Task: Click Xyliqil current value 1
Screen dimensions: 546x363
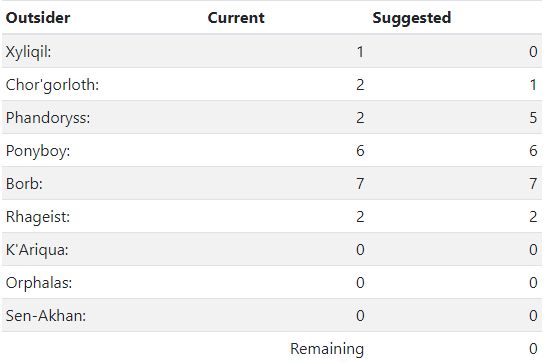Action: (x=360, y=52)
